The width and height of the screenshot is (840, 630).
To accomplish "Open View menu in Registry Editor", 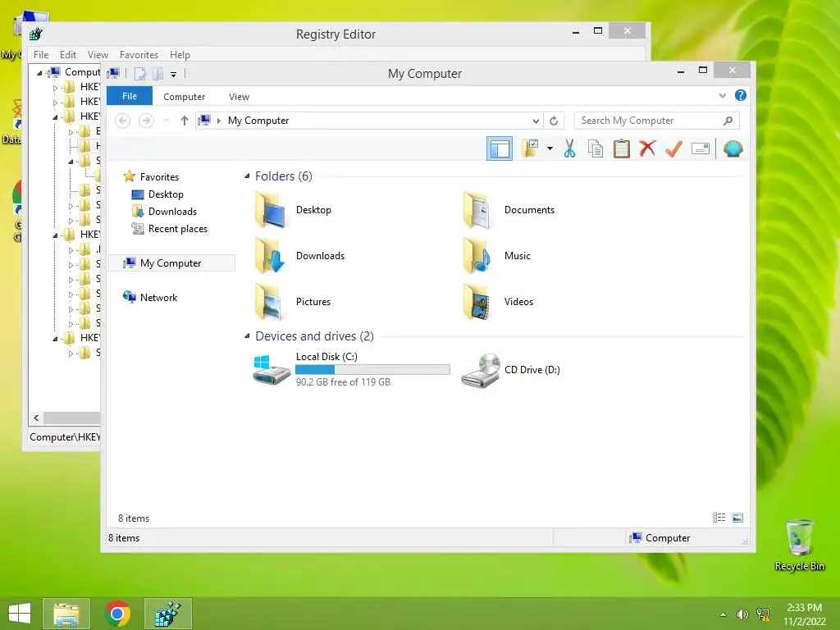I will [98, 55].
